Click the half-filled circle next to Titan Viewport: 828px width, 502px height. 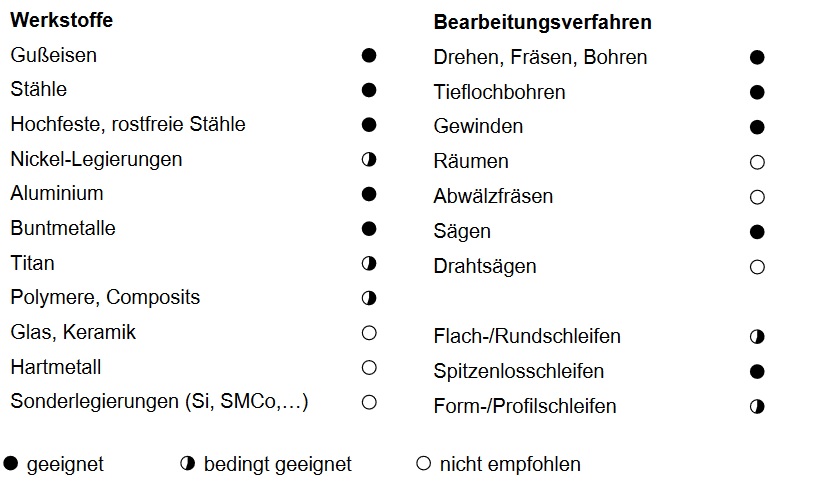tap(369, 263)
